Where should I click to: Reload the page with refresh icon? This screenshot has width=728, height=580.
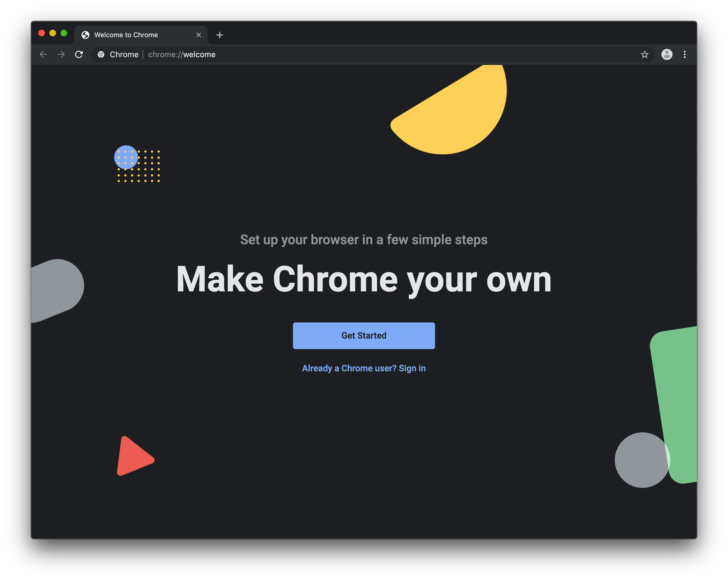(x=79, y=54)
